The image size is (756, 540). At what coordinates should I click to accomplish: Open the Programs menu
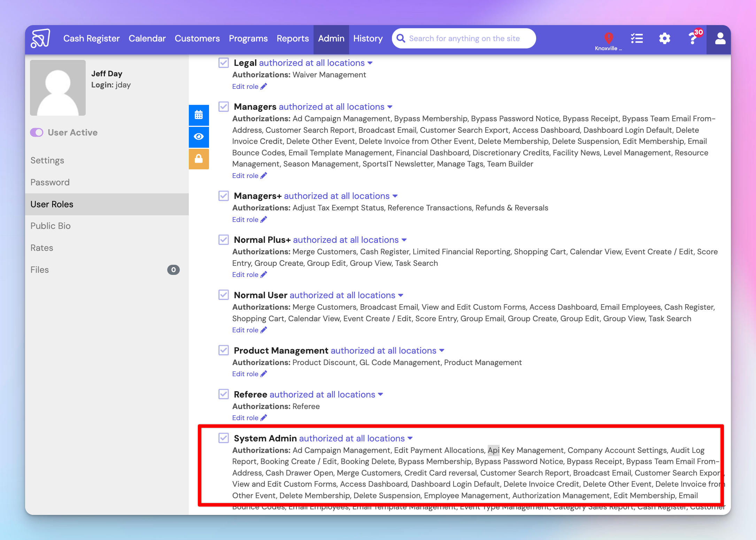[x=248, y=38]
